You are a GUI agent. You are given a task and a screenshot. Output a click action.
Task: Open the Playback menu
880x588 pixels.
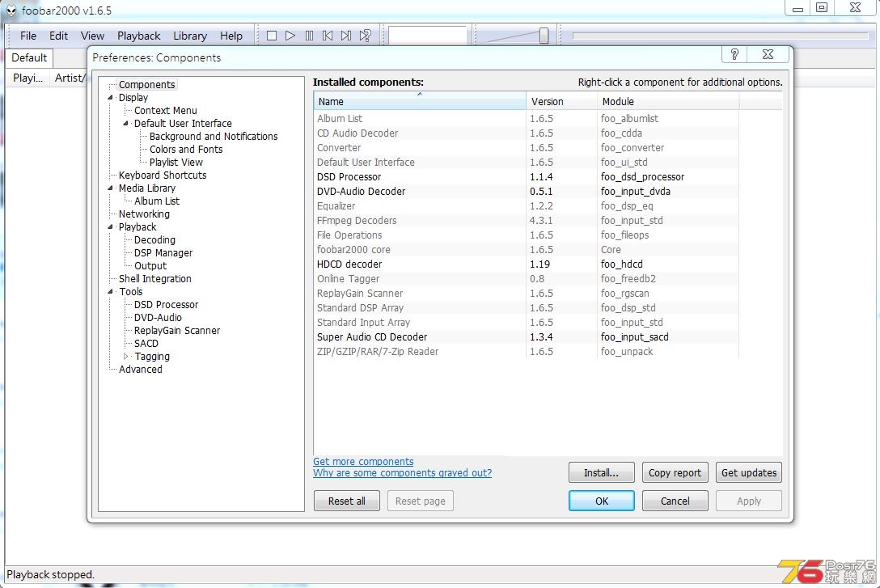coord(138,36)
